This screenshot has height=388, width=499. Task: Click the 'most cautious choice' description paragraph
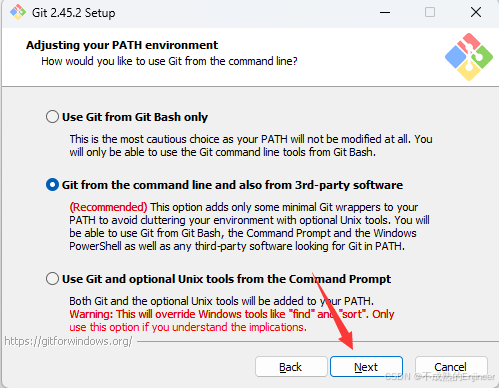(x=251, y=145)
